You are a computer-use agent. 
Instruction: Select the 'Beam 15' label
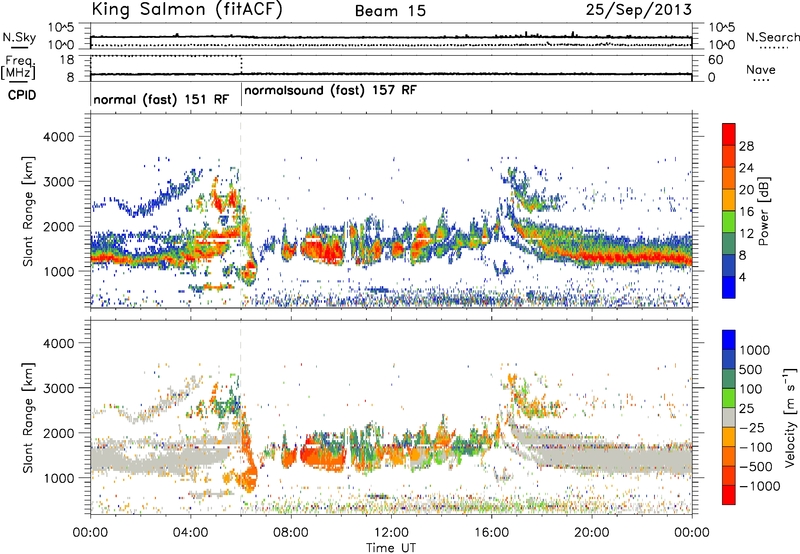(x=390, y=11)
